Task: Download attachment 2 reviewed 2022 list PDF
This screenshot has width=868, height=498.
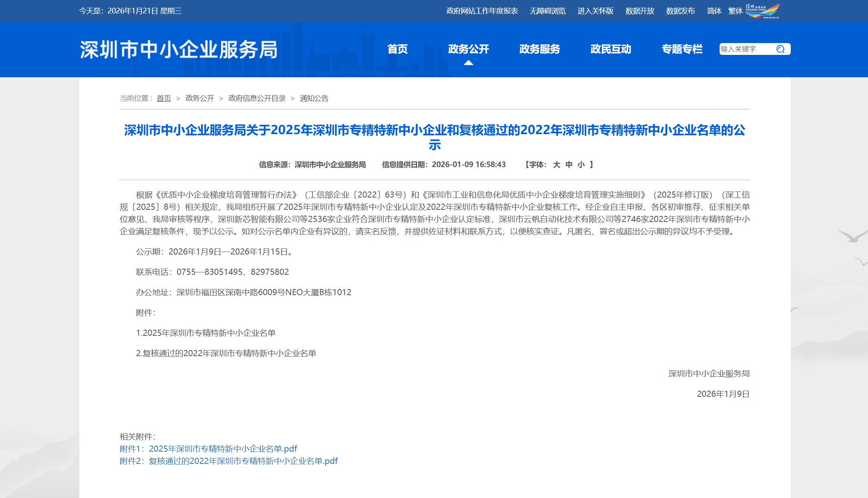Action: click(x=229, y=461)
